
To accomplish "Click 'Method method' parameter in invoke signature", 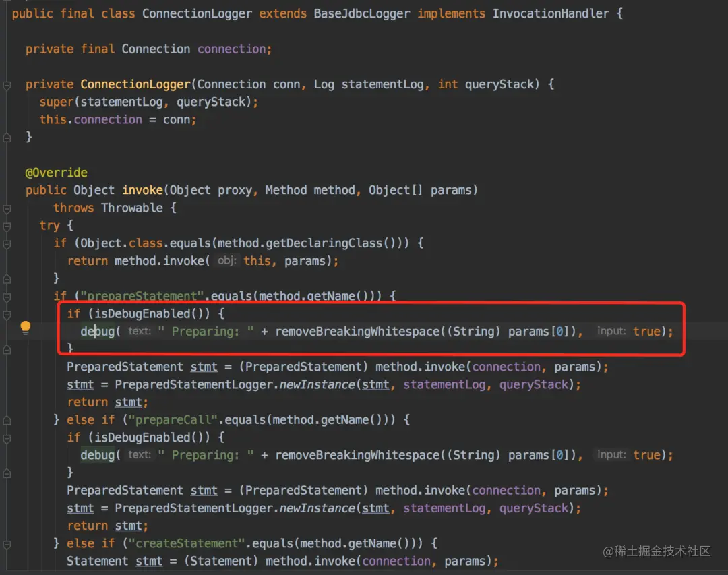I will [x=309, y=190].
